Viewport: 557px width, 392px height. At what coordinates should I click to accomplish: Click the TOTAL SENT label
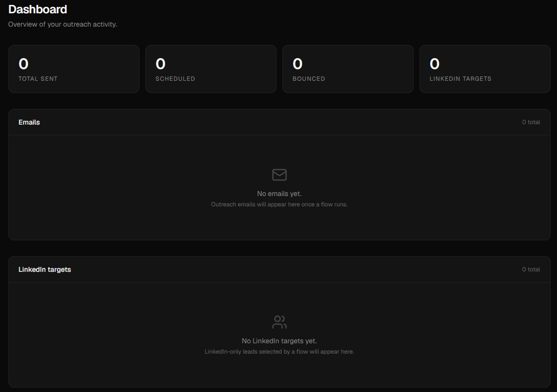38,79
